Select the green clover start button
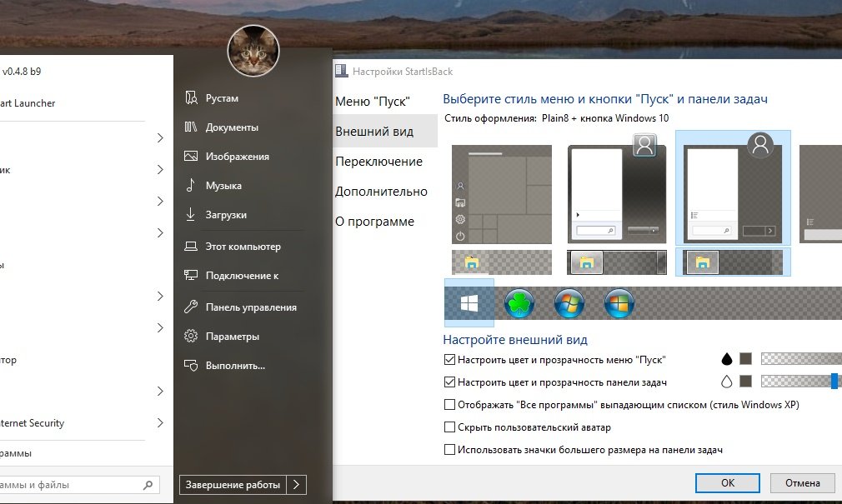842x504 pixels. tap(519, 303)
